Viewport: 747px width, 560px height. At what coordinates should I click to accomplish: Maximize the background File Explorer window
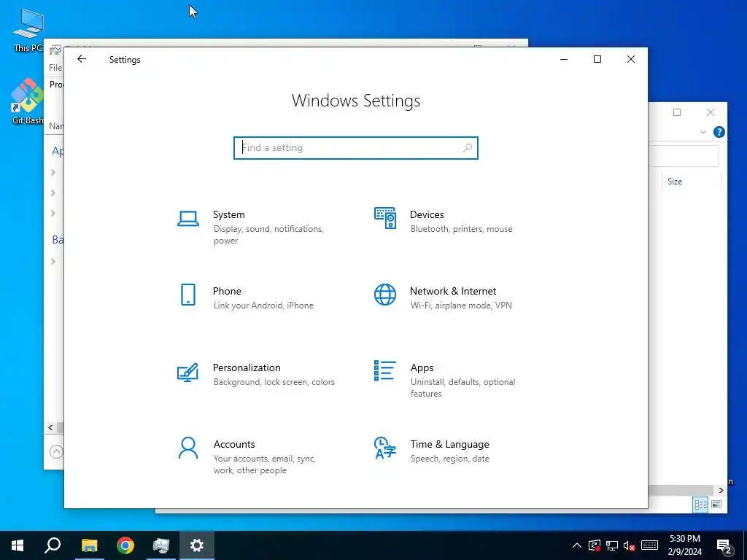tap(676, 112)
